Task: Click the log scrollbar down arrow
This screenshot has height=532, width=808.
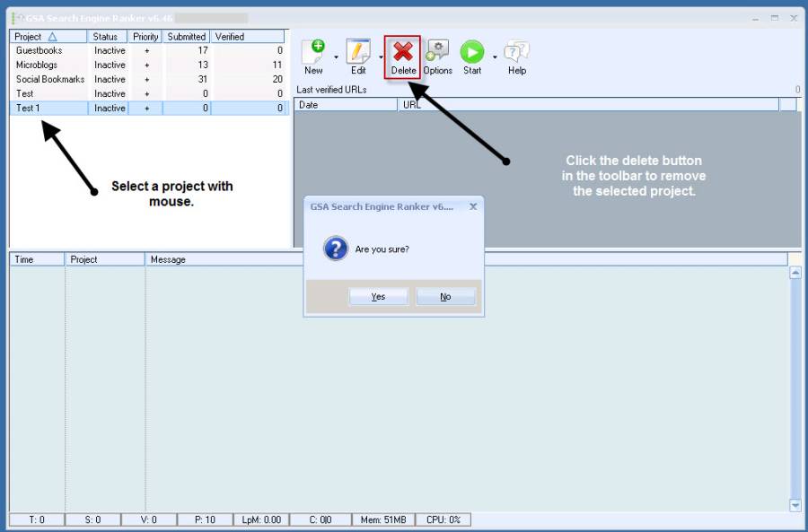Action: click(x=795, y=505)
